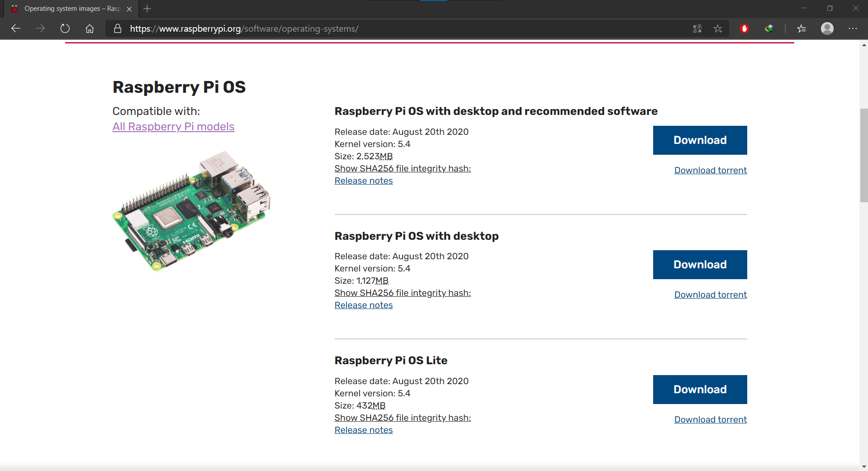Open the browser home page

(x=90, y=29)
